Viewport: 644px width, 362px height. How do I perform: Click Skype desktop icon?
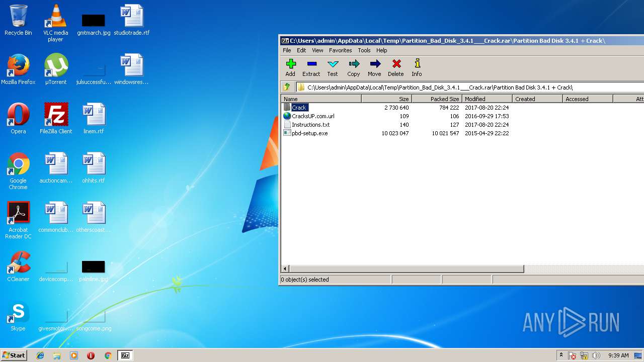(x=18, y=316)
